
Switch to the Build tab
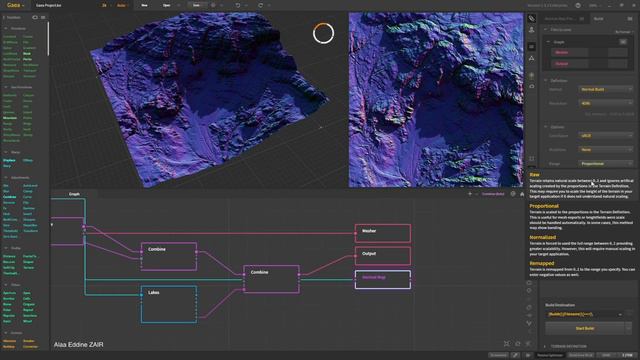point(598,19)
